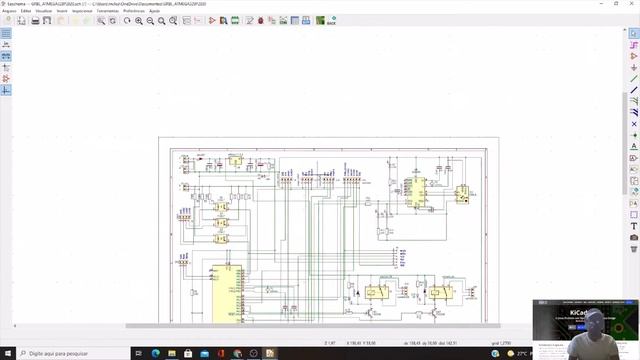
Task: Click the taskbar search box
Action: tap(73, 353)
